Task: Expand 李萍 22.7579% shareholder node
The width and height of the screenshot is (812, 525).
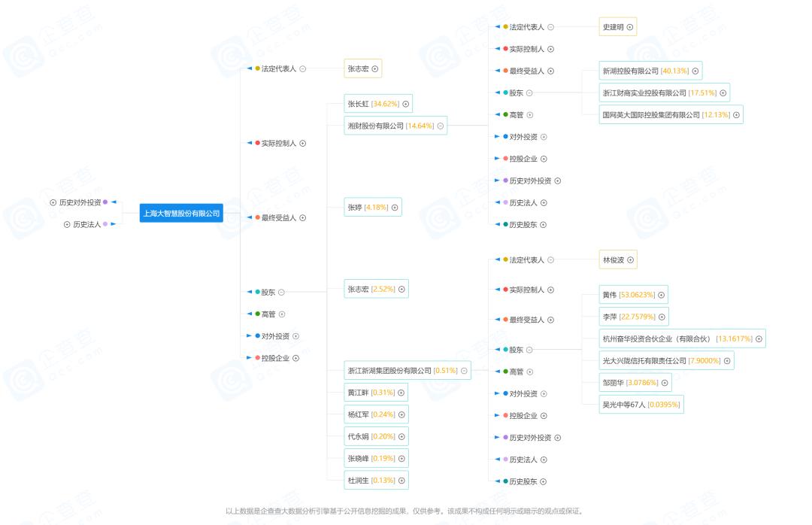Action: click(662, 317)
